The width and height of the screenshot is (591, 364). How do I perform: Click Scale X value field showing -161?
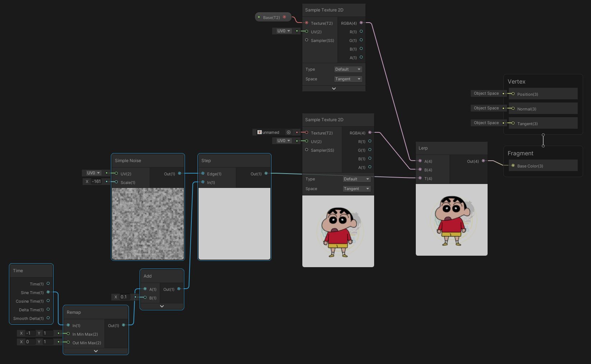tap(97, 181)
